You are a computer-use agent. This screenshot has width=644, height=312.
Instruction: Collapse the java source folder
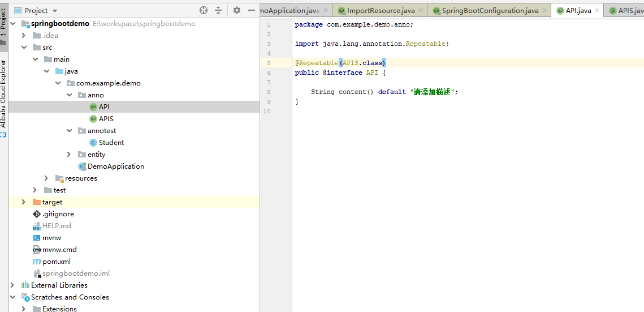click(x=47, y=71)
